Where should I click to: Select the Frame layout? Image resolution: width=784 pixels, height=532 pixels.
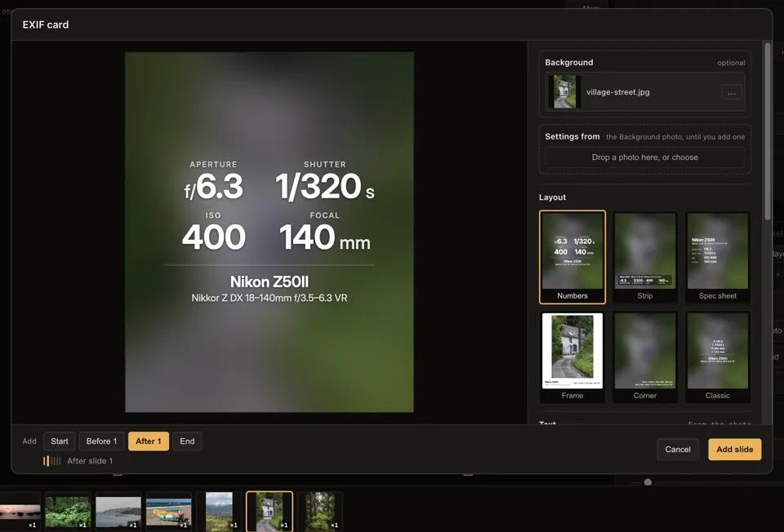(x=572, y=357)
